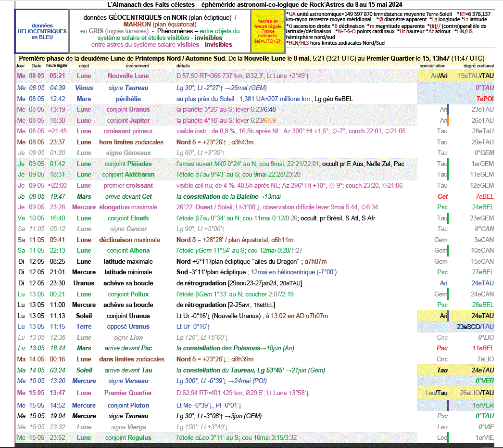Click the "26eTAU" degree in the Jupiter row

(x=482, y=121)
